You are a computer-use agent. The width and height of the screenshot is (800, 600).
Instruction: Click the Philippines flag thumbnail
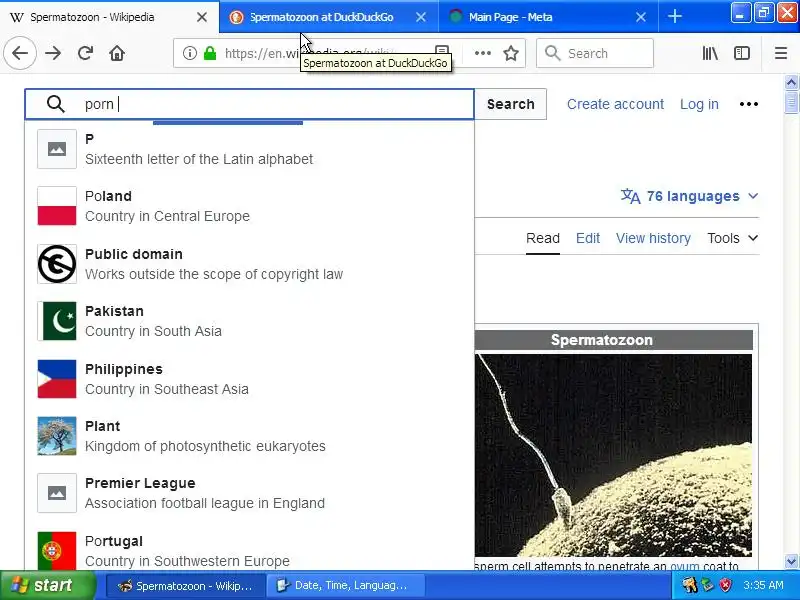pos(57,379)
